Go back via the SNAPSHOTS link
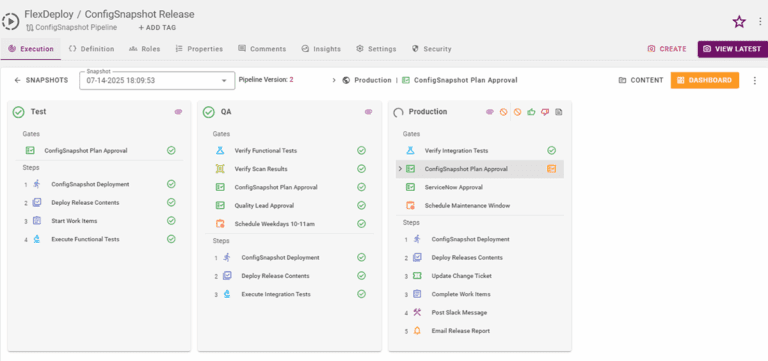This screenshot has height=361, width=768. click(x=41, y=80)
